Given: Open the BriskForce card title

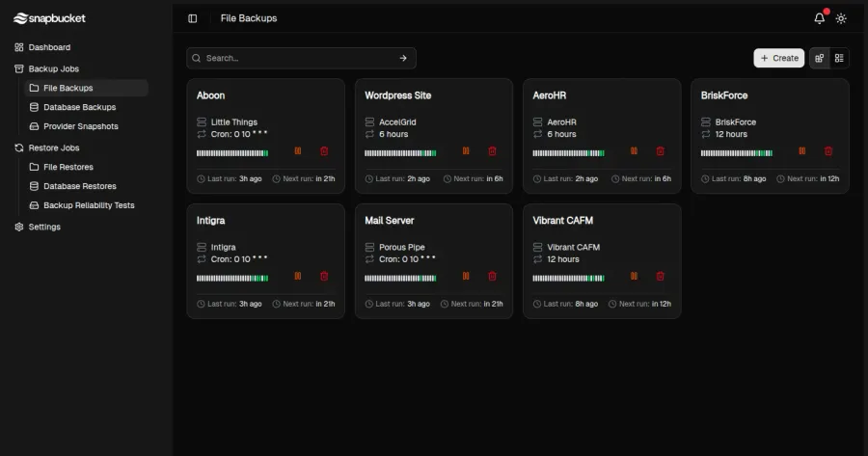Looking at the screenshot, I should [x=724, y=95].
